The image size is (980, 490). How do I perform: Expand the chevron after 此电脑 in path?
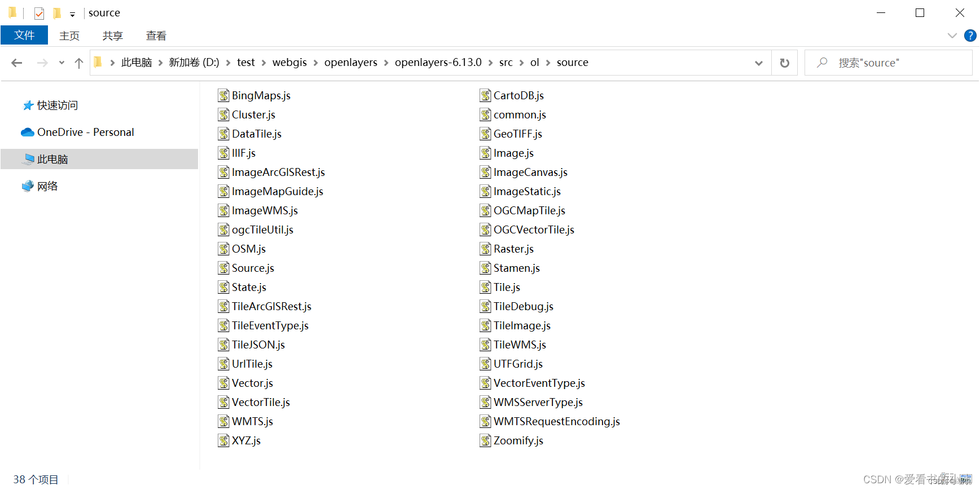(x=161, y=63)
